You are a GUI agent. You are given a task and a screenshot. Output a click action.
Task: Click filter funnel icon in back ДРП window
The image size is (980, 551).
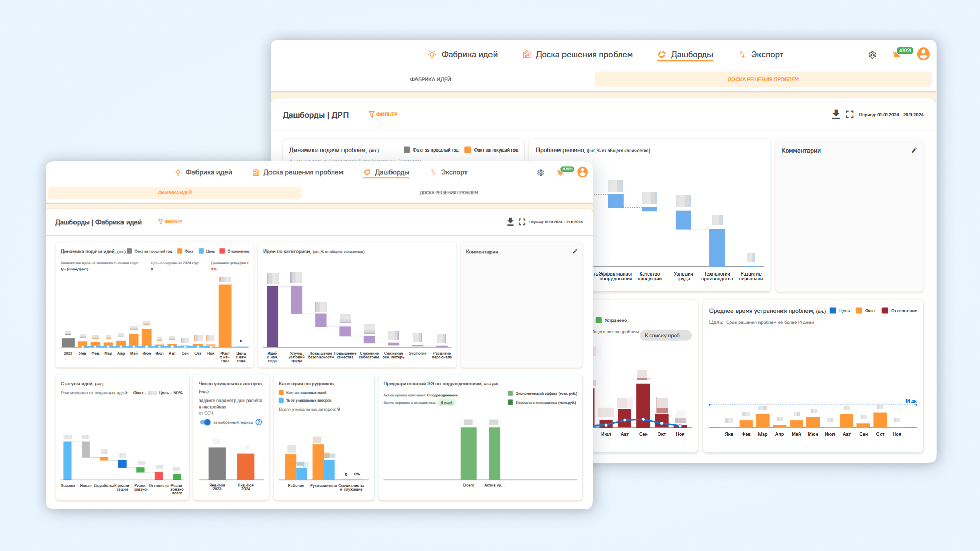[372, 114]
